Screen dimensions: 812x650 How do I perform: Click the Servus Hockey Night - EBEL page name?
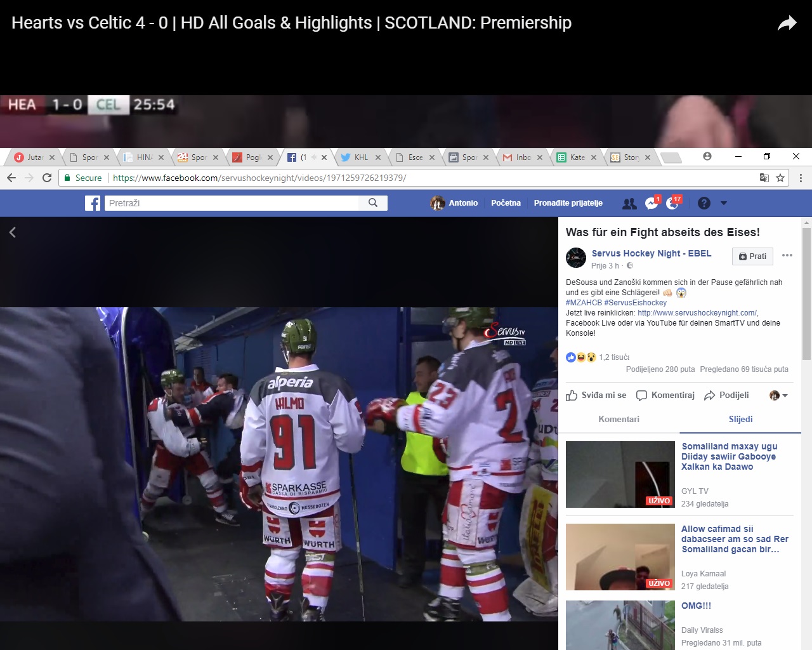(x=652, y=253)
